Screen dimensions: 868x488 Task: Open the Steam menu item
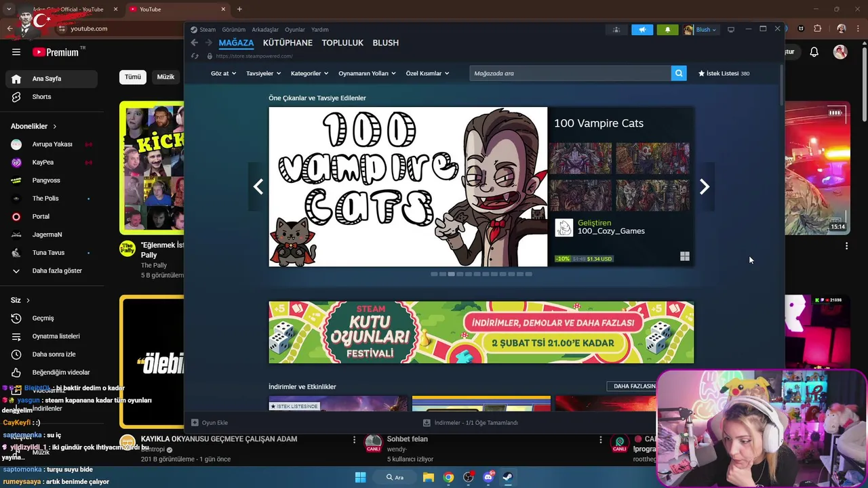pos(208,30)
